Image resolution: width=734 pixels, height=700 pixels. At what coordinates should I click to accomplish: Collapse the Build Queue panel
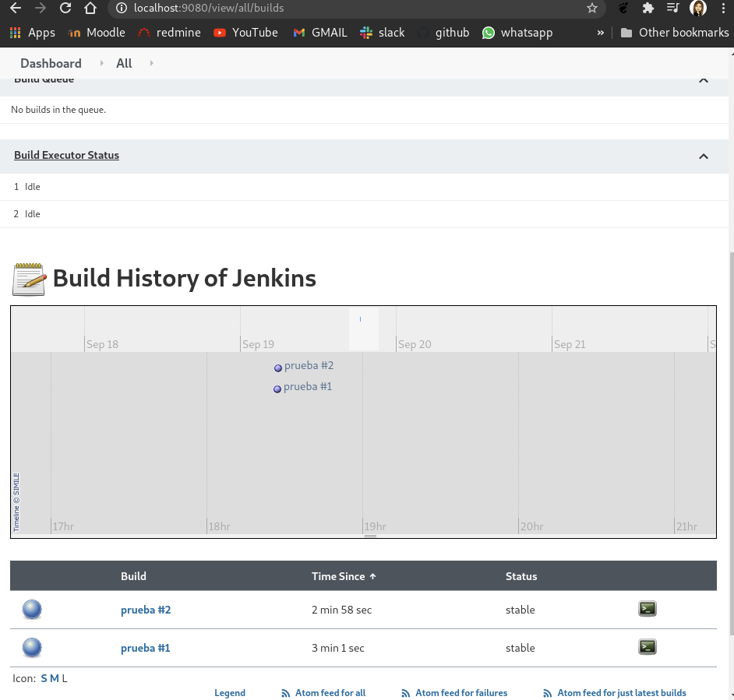click(x=703, y=80)
